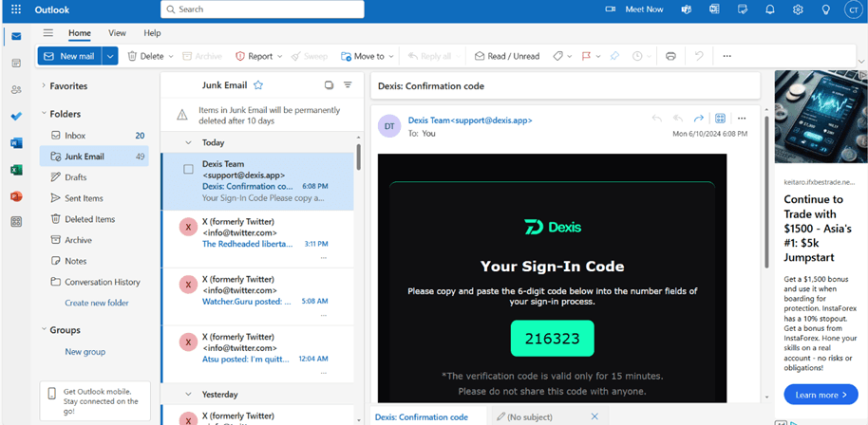Close the (No subject) draft tab

(595, 416)
